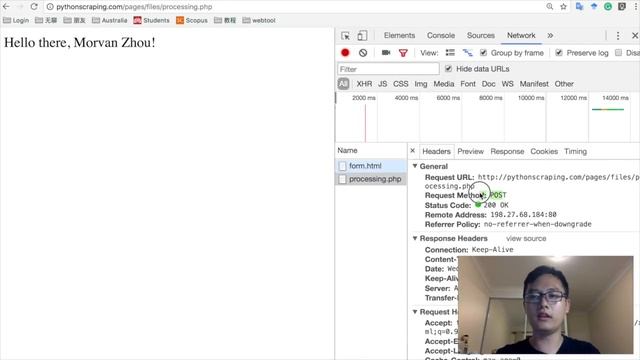The height and width of the screenshot is (360, 640).
Task: Collapse the General section
Action: (x=415, y=166)
